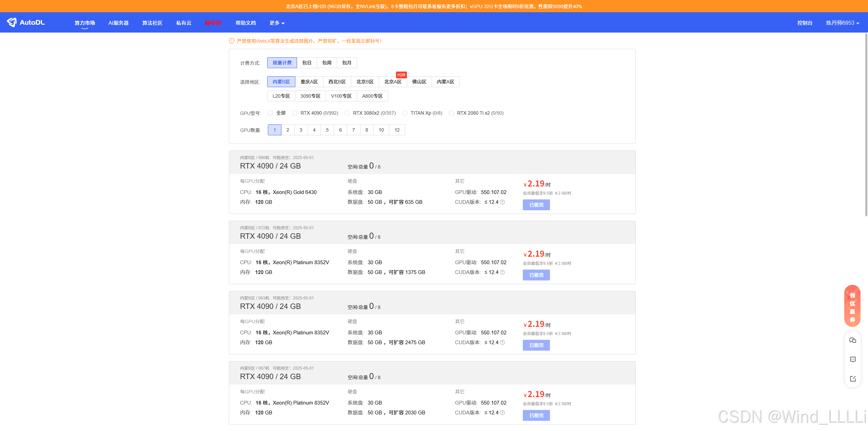Check the RTX 4090 GPU model checkbox
868x431 pixels.
295,113
